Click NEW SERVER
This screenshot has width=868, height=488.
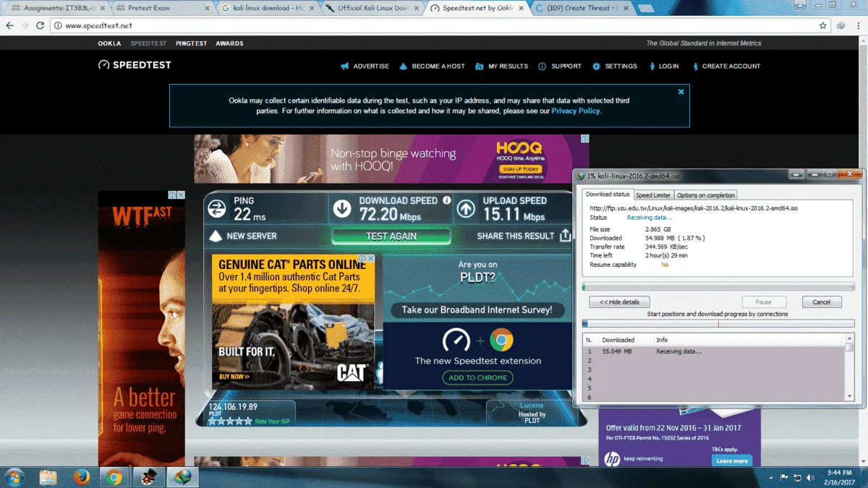pos(242,236)
